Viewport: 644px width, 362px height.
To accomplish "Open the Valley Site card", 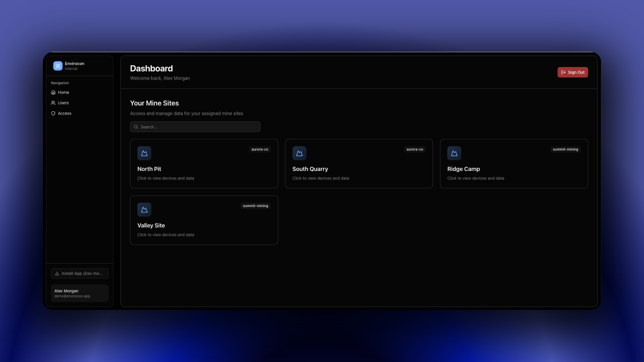I will click(204, 220).
